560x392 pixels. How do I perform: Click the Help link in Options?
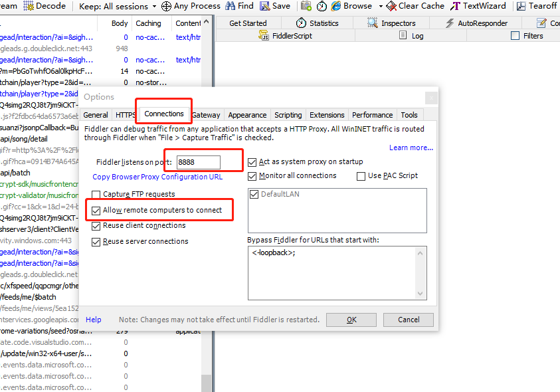(x=94, y=320)
